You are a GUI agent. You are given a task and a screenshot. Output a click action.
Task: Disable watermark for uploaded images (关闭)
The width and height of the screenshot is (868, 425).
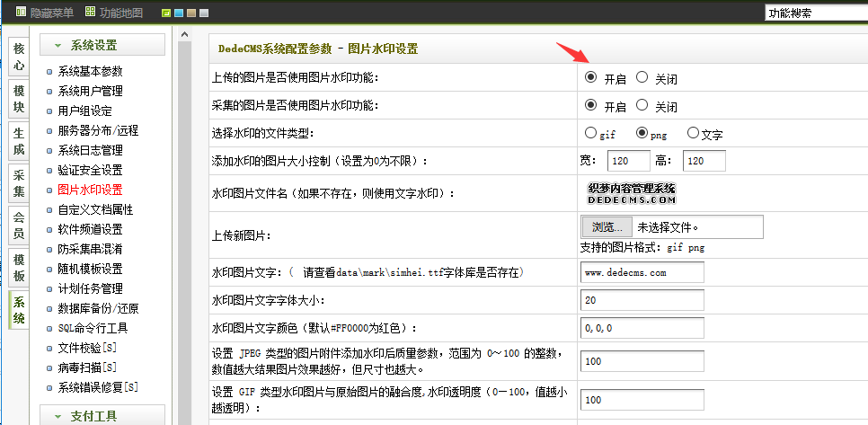[642, 77]
